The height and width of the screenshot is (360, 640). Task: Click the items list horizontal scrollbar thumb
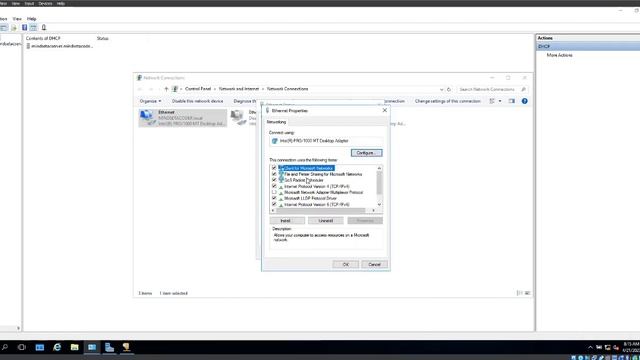click(321, 211)
